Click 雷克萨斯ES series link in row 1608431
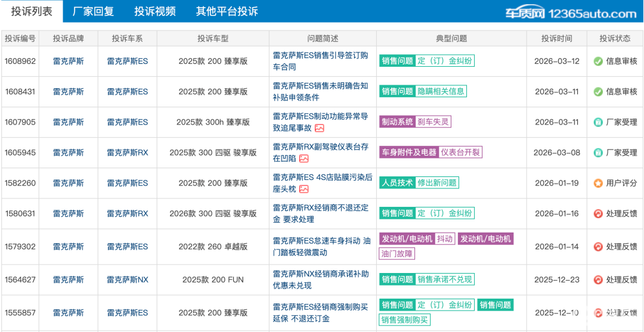Image resolution: width=644 pixels, height=332 pixels. [x=128, y=92]
